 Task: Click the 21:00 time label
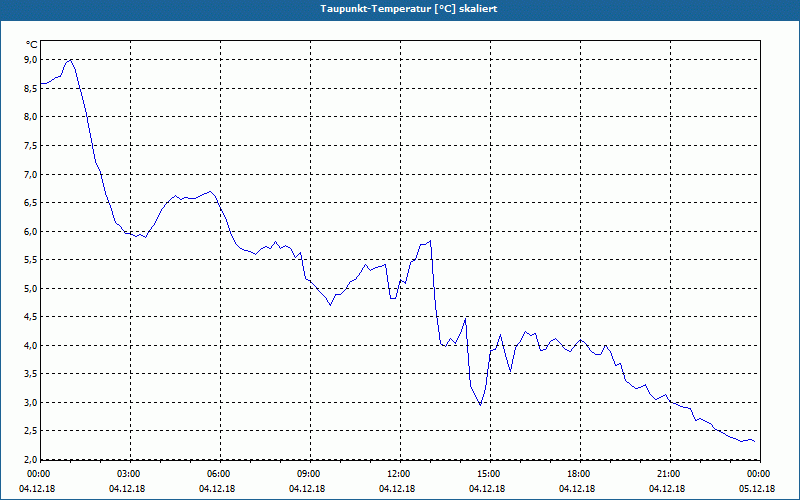(670, 474)
